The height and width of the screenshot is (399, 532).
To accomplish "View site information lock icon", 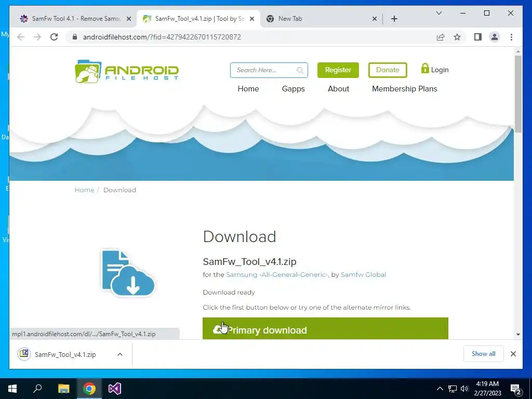I will tap(75, 37).
